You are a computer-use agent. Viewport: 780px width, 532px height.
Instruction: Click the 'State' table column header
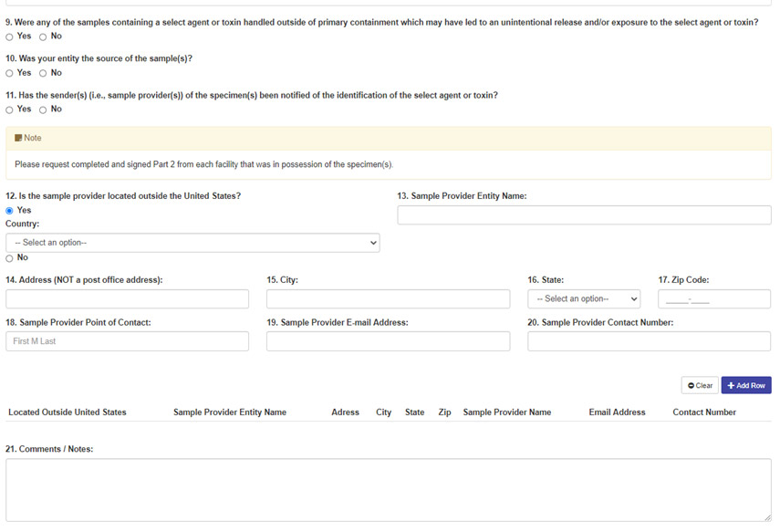pyautogui.click(x=414, y=412)
